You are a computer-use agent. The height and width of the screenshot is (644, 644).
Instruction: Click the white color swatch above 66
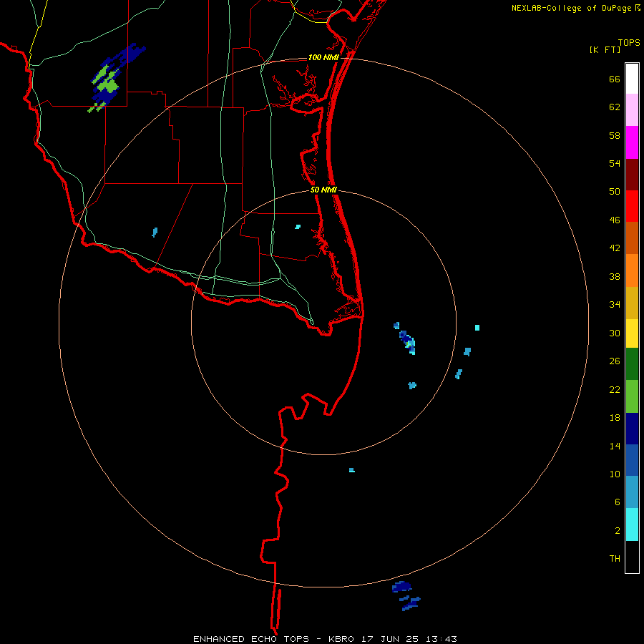[x=632, y=79]
